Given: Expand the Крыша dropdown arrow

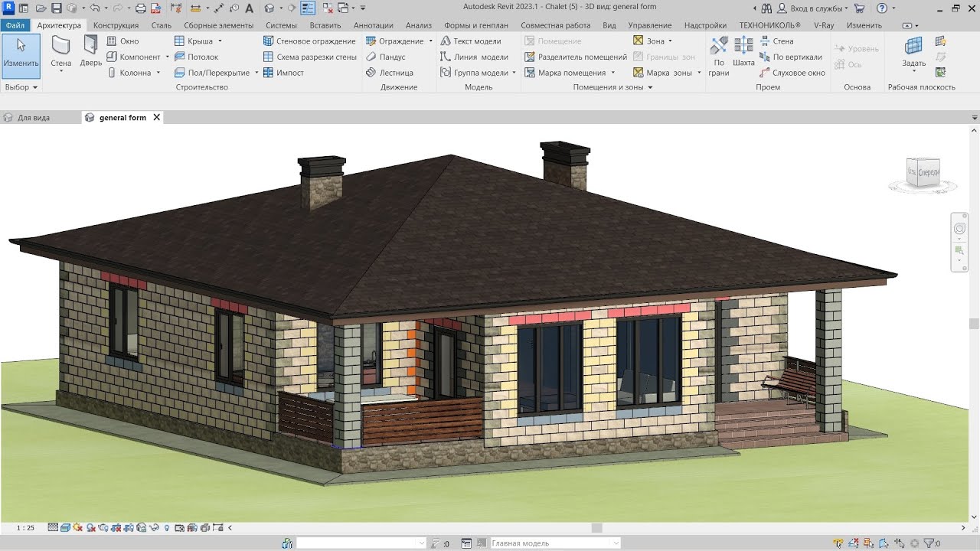Looking at the screenshot, I should pyautogui.click(x=220, y=41).
